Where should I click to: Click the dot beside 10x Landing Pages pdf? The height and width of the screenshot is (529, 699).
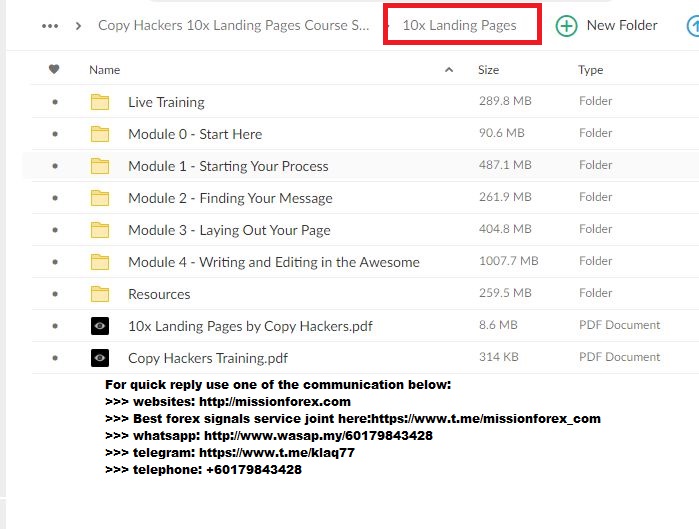(x=55, y=326)
